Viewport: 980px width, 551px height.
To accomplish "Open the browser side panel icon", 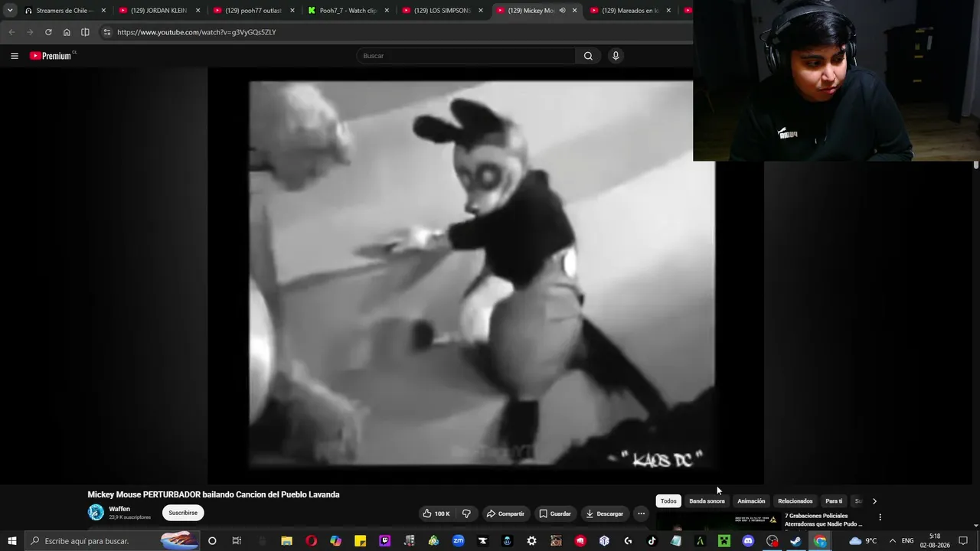I will pos(85,32).
